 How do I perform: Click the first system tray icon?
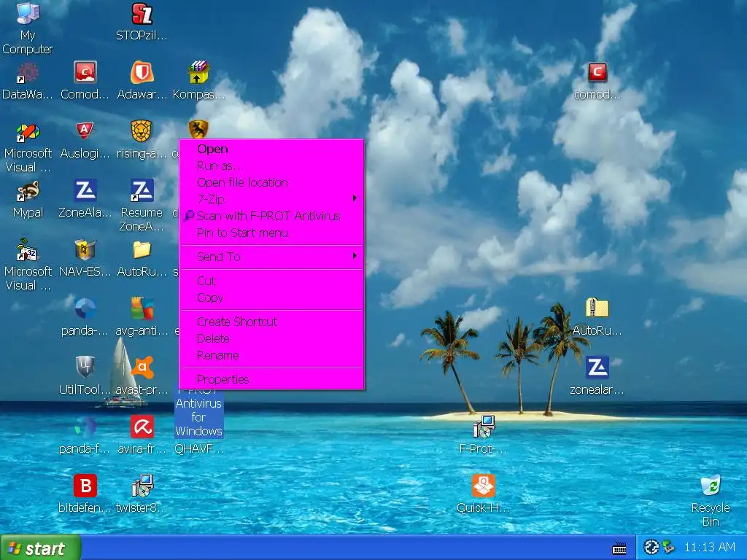tap(651, 547)
